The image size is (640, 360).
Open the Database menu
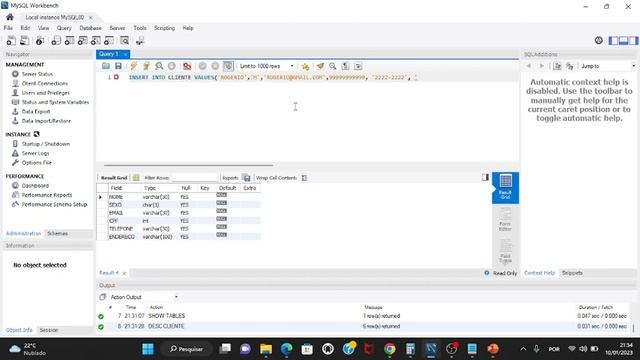point(91,28)
